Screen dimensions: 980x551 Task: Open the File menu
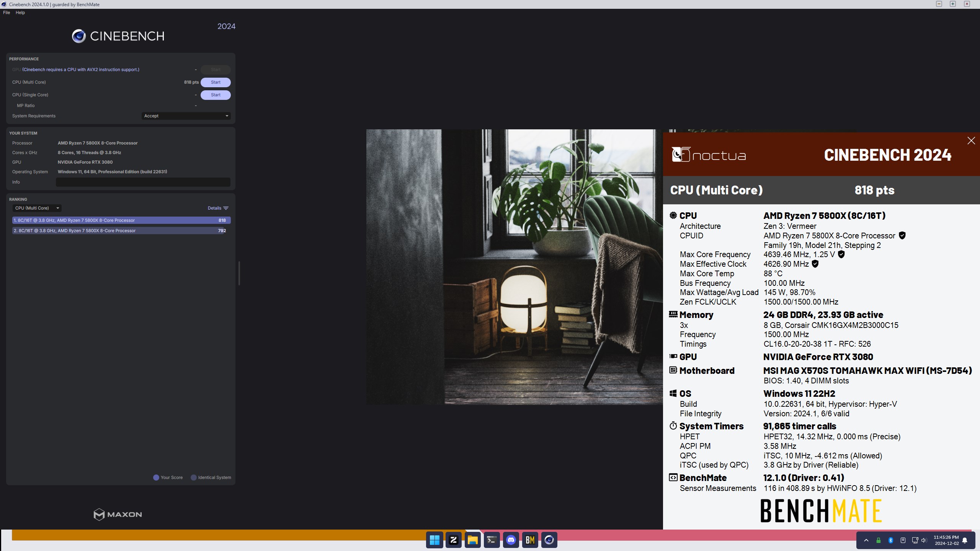[7, 13]
